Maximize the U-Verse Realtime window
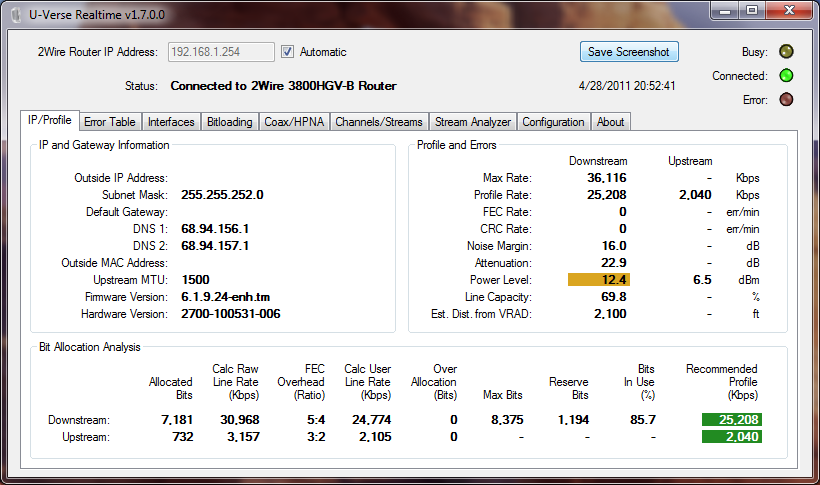The width and height of the screenshot is (820, 485). [751, 11]
